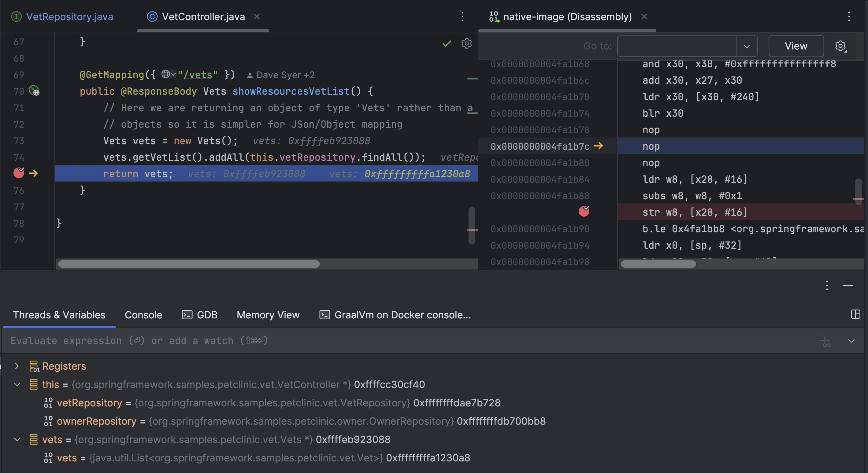Image resolution: width=868 pixels, height=473 pixels.
Task: Collapse the this variable node
Action: click(17, 385)
